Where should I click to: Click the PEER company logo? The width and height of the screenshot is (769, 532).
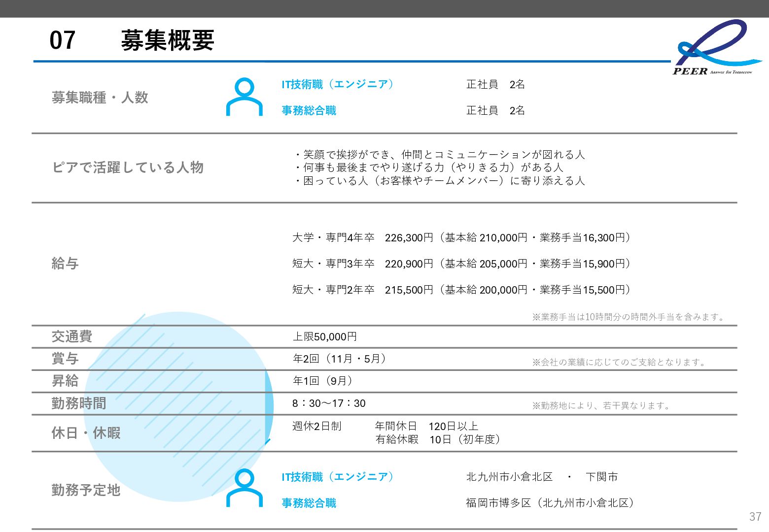(x=716, y=47)
